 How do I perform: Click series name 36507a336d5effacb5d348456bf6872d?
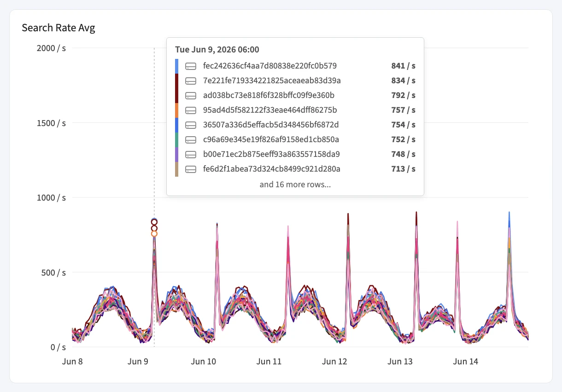click(272, 125)
